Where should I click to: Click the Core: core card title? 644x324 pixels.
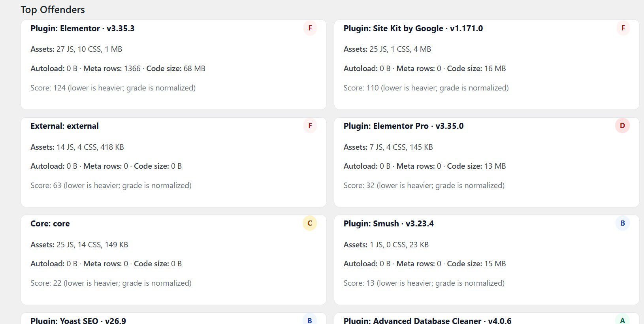(50, 223)
